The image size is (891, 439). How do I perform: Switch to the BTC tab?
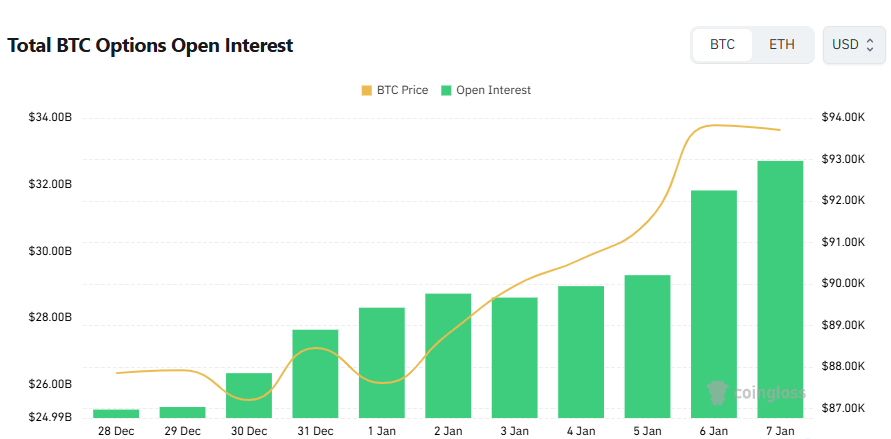(x=722, y=45)
